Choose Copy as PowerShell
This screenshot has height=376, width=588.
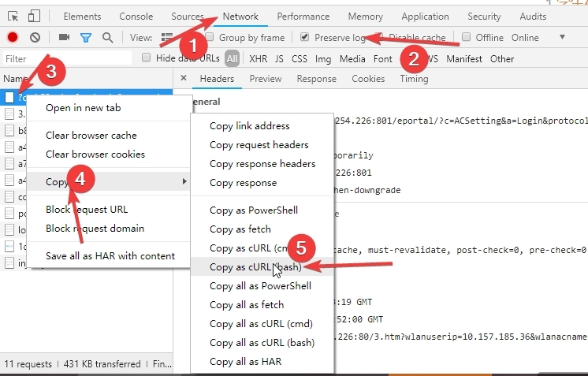point(262,210)
